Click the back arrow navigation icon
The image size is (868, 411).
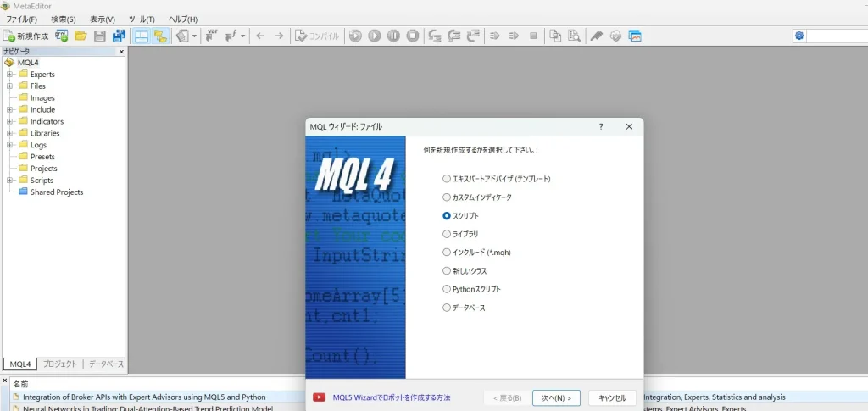click(260, 36)
